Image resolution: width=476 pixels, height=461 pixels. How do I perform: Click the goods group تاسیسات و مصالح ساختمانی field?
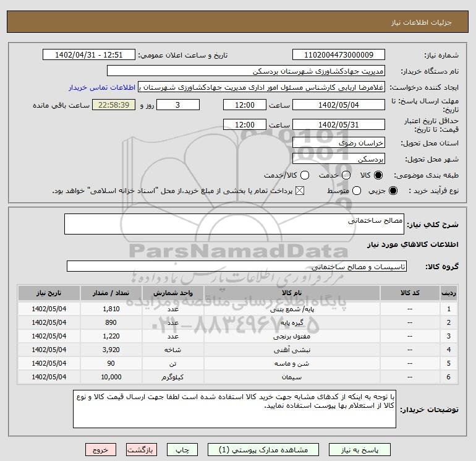click(x=237, y=267)
